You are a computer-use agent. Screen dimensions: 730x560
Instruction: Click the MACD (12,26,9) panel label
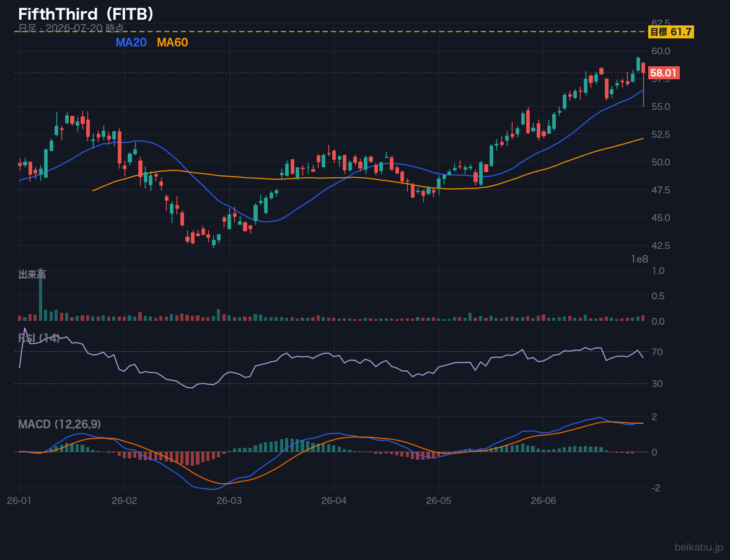(59, 424)
